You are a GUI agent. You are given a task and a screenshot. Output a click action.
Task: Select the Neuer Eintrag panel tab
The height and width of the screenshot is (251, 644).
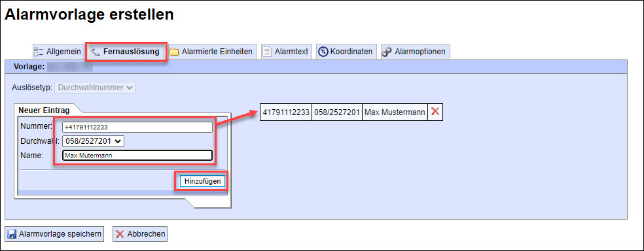point(44,110)
